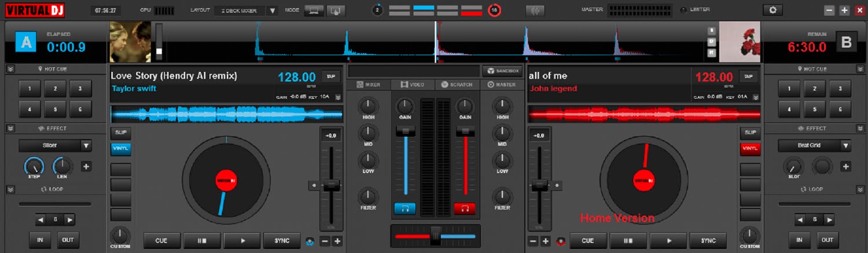The width and height of the screenshot is (868, 253).
Task: Enable SYNC on deck A
Action: pyautogui.click(x=282, y=240)
